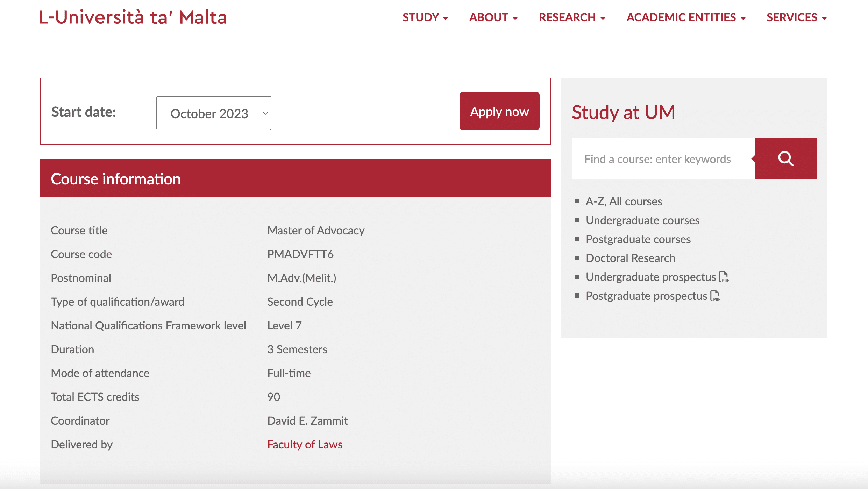Open the Postgraduate prospectus PDF icon
Viewport: 868px width, 489px height.
[x=715, y=296]
